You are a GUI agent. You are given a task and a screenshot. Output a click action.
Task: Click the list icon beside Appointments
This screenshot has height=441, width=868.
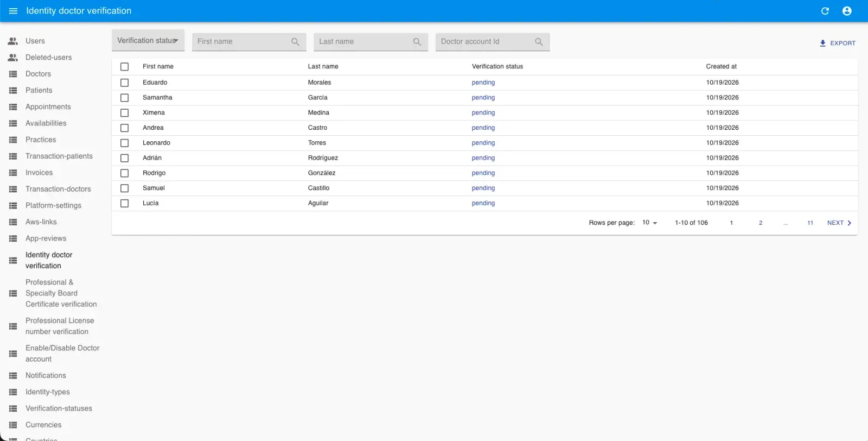click(x=13, y=107)
